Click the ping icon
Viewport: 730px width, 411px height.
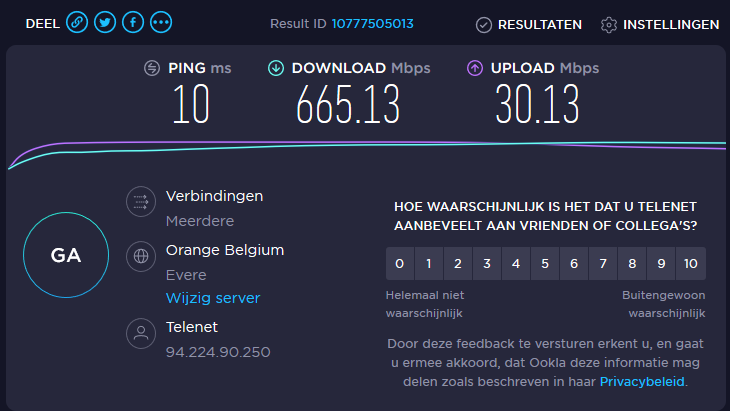(x=152, y=68)
